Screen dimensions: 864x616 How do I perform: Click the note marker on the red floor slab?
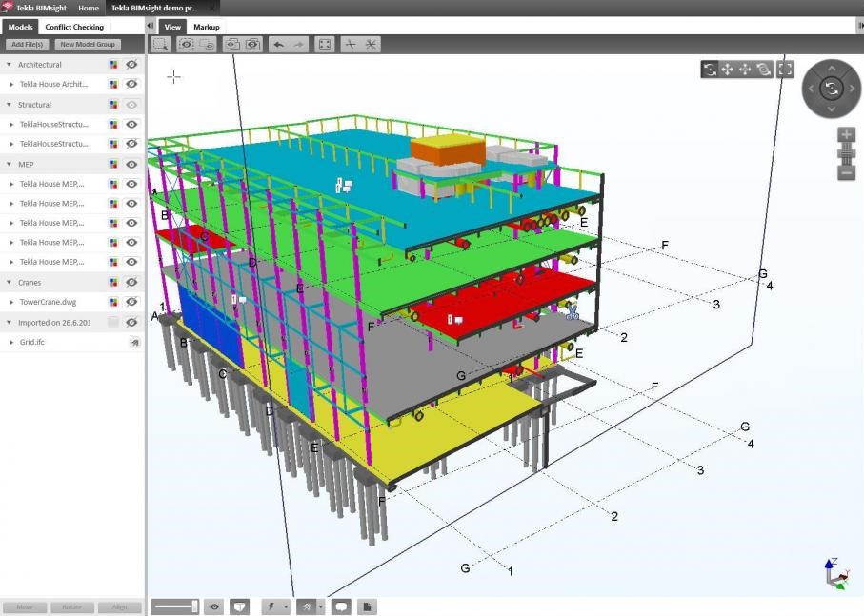[x=455, y=319]
